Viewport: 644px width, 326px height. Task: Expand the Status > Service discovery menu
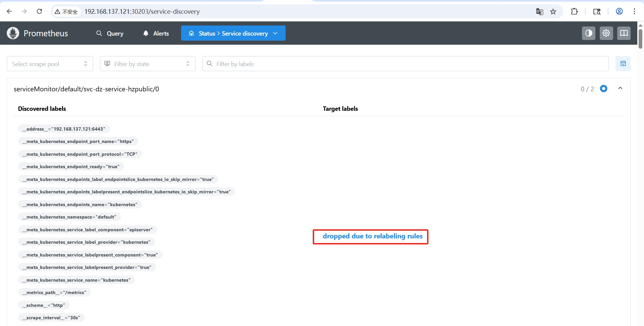click(233, 33)
